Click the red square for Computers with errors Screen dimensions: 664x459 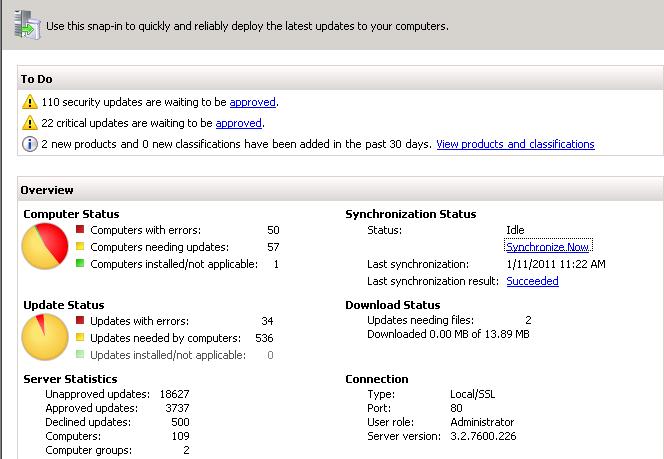pos(80,230)
